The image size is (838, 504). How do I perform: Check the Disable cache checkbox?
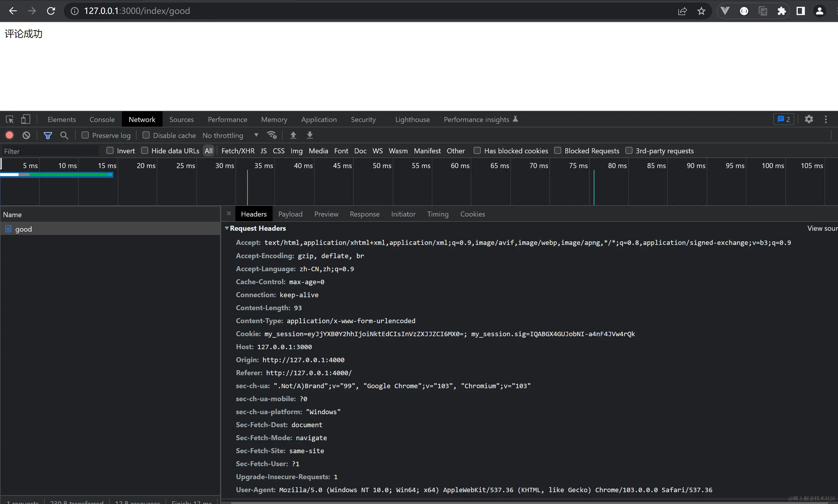[x=146, y=135]
